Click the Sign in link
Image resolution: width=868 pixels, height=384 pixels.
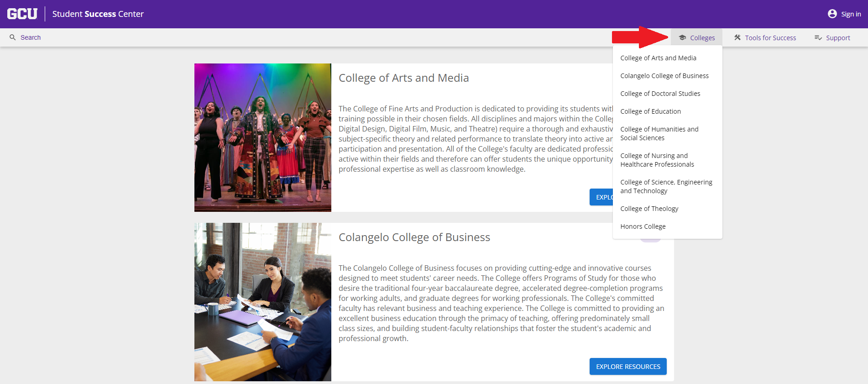tap(851, 14)
